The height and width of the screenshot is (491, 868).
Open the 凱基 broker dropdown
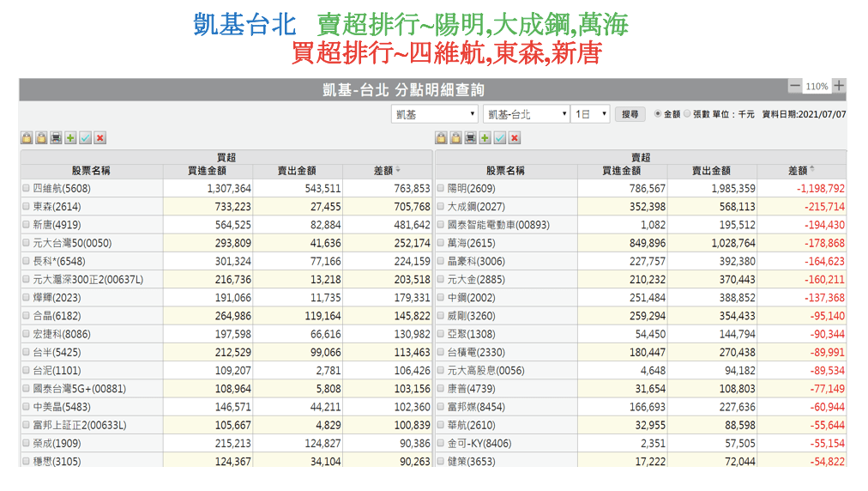tap(435, 114)
